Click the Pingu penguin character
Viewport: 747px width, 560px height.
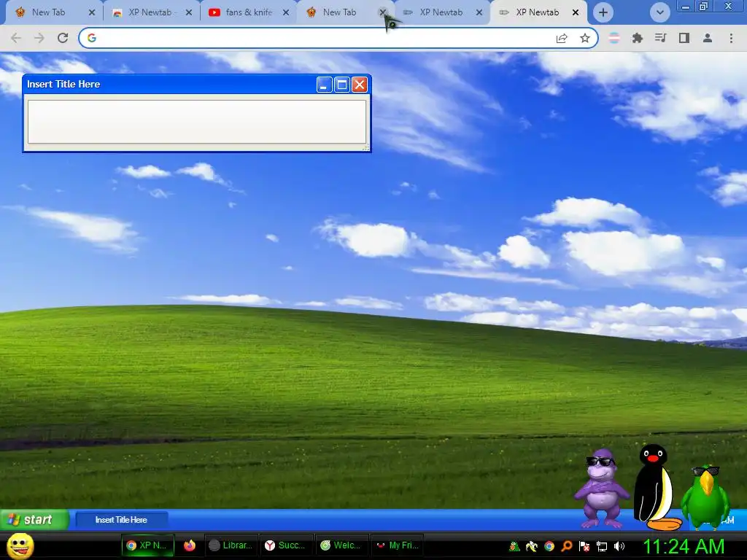(x=656, y=486)
